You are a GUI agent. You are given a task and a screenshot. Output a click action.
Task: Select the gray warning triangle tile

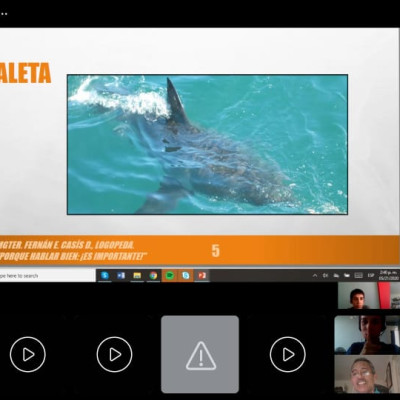click(x=200, y=354)
